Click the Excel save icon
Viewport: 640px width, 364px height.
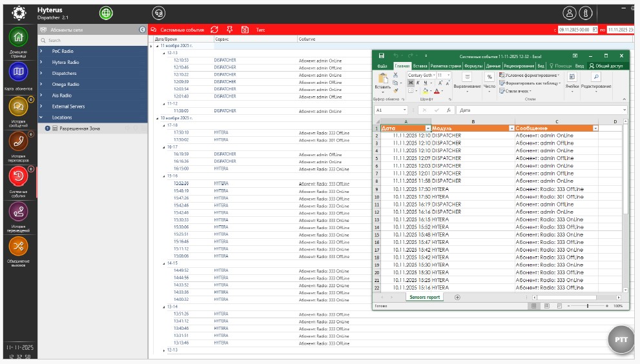point(381,56)
